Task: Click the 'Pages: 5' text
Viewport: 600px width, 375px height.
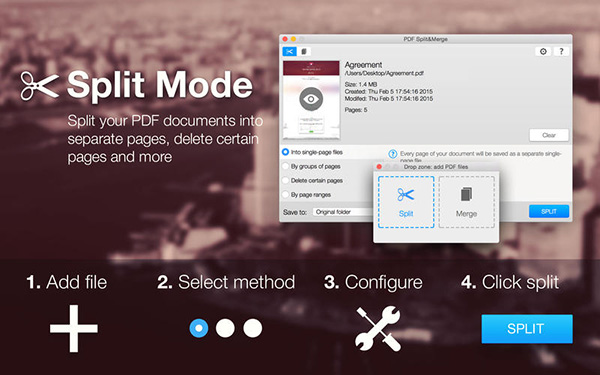Action: [356, 110]
